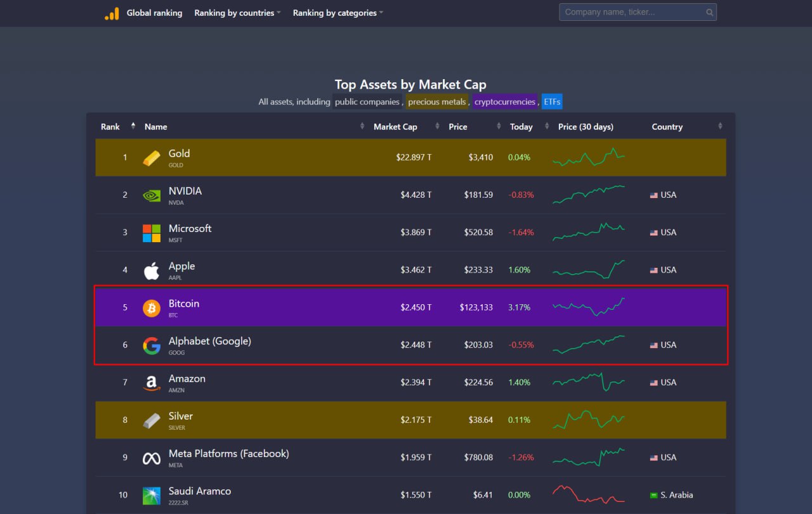The image size is (812, 514).
Task: Expand Ranking by categories dropdown
Action: (337, 13)
